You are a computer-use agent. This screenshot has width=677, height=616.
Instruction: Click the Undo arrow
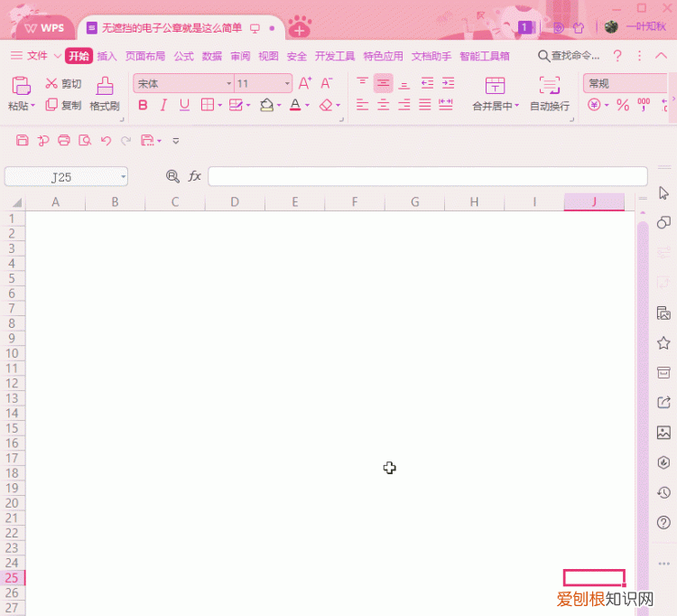tap(106, 140)
